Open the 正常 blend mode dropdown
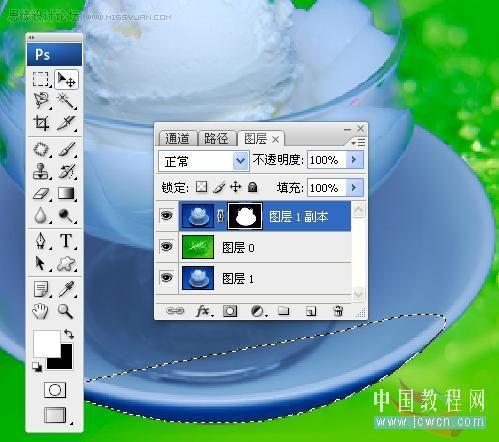The width and height of the screenshot is (499, 442). pos(204,161)
